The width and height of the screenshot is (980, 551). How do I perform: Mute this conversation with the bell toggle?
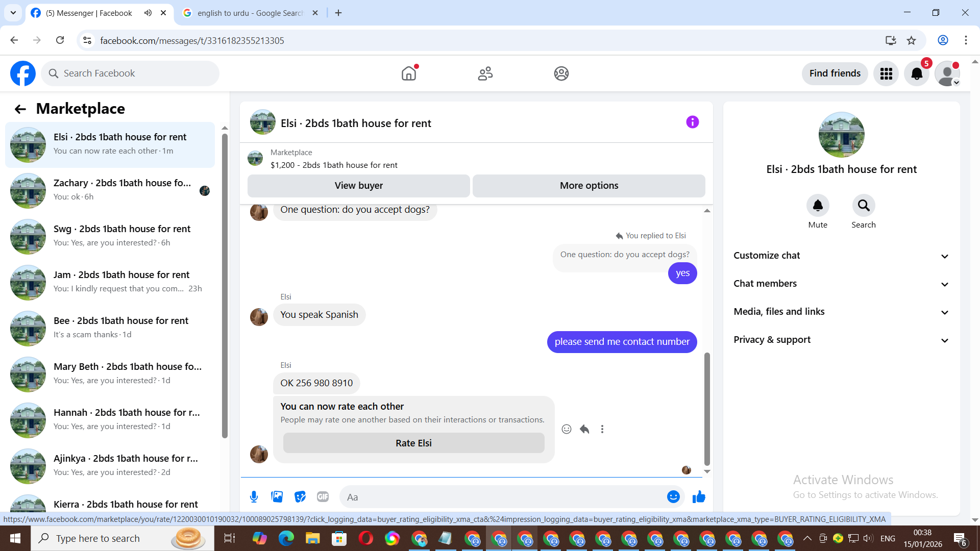[x=818, y=206]
